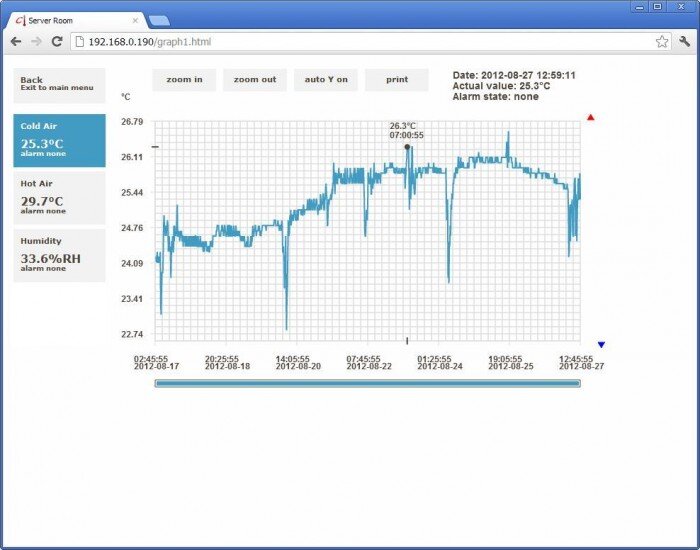Viewport: 700px width, 550px height.
Task: Click the blue down triangle marker
Action: tap(601, 345)
